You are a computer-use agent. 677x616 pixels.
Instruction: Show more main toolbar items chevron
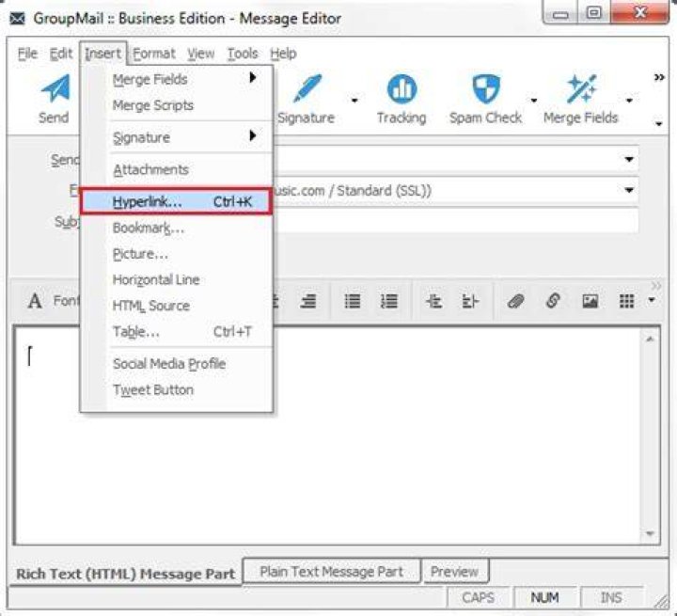659,78
